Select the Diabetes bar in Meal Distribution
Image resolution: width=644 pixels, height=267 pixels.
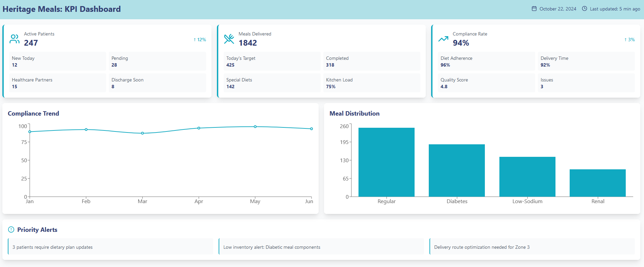pyautogui.click(x=457, y=170)
